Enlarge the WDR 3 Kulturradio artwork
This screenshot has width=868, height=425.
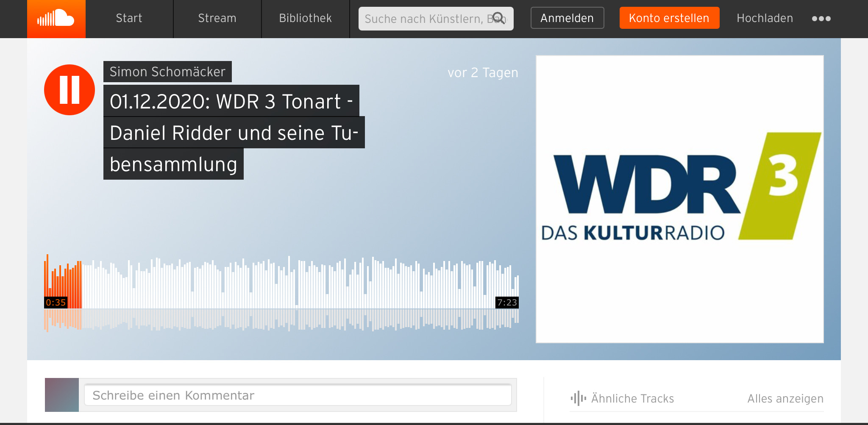coord(680,199)
